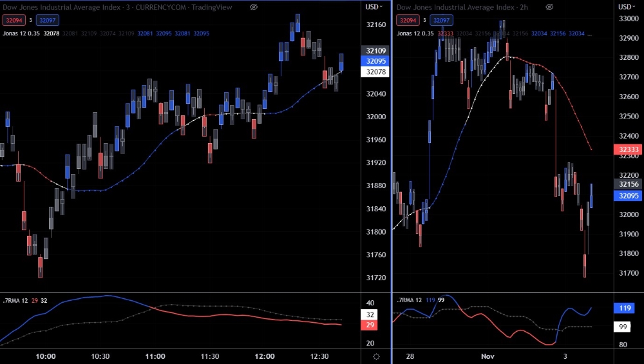
Task: Click the blue 32097 buy button on the 3-minute chart
Action: [48, 20]
